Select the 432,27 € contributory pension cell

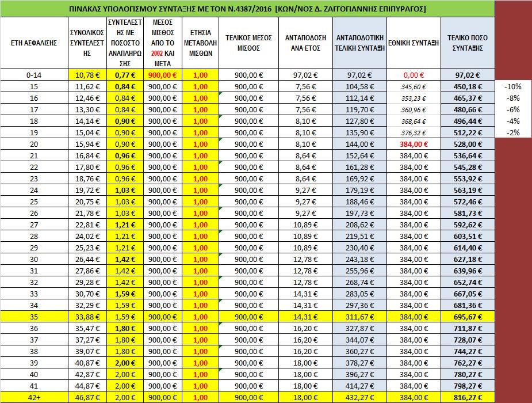(361, 397)
